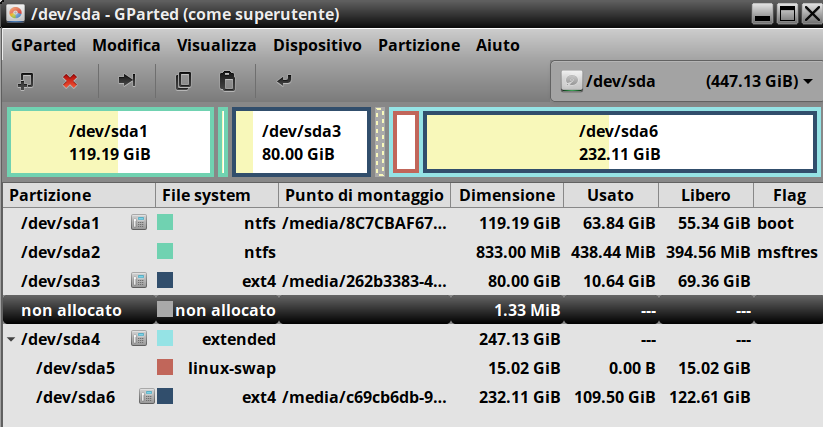Click the GParted window title icon
The image size is (823, 427).
point(15,13)
